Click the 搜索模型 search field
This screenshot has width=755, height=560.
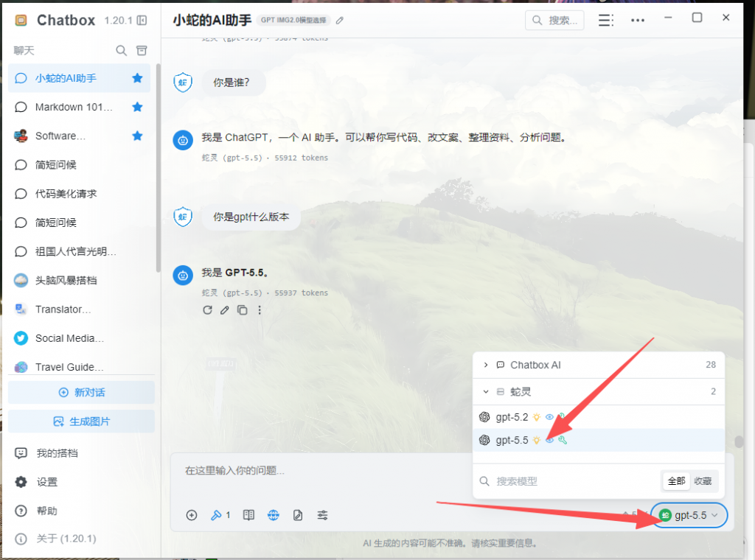pyautogui.click(x=568, y=481)
